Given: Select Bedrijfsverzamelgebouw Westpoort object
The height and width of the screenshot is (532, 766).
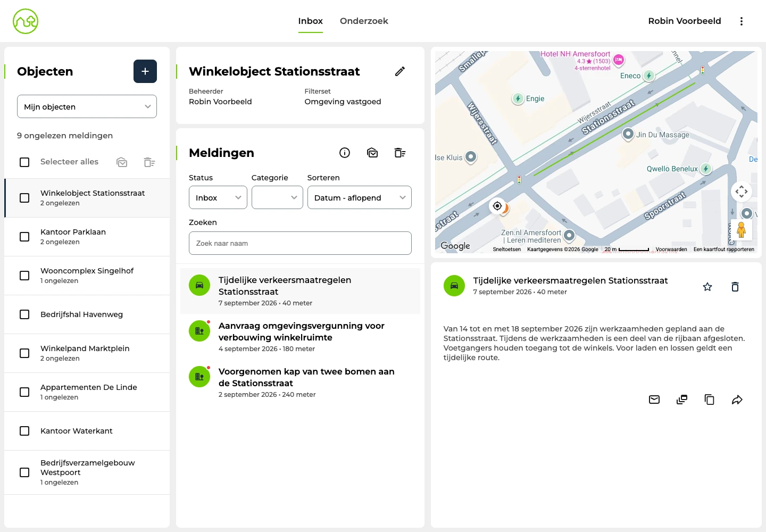Looking at the screenshot, I should tap(87, 472).
